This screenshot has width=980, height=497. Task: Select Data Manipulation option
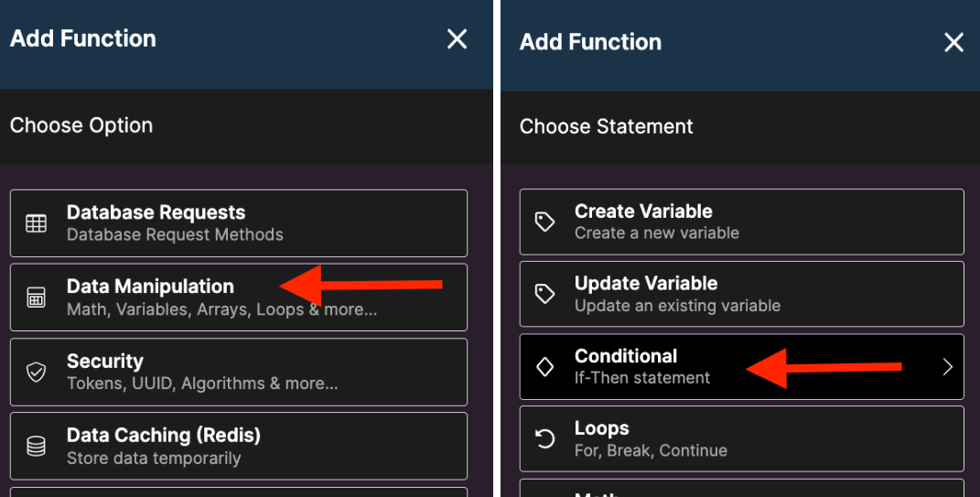coord(239,297)
